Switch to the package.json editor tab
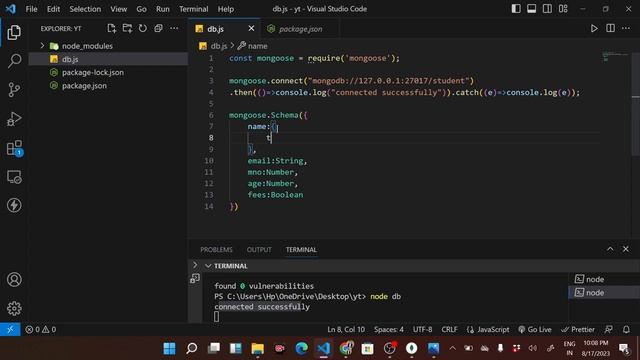 tap(299, 29)
